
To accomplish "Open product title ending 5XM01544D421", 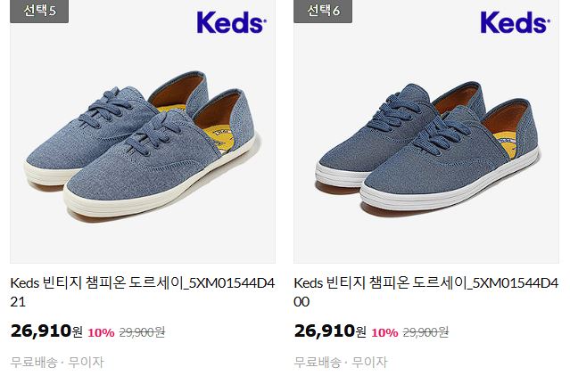I will click(143, 292).
